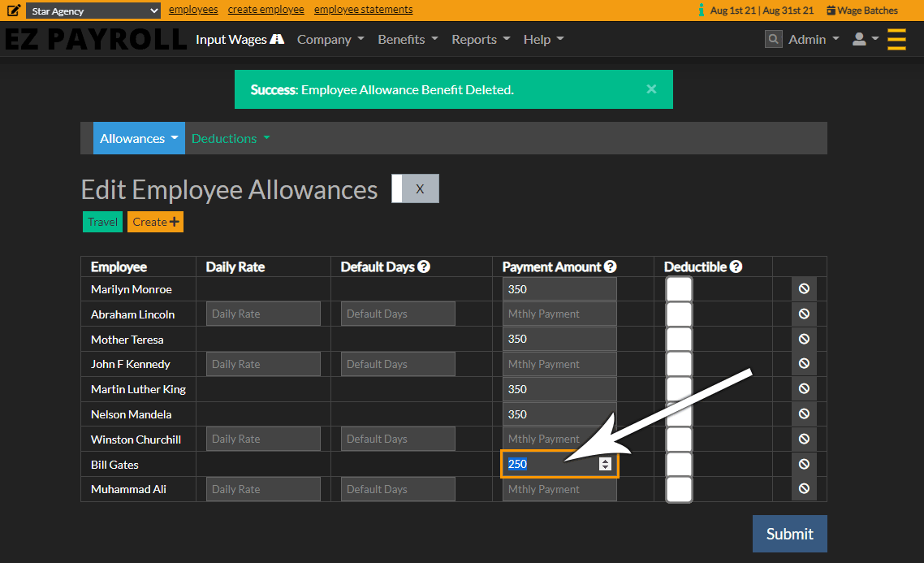924x563 pixels.
Task: Open the Star Agency dropdown
Action: tap(92, 11)
